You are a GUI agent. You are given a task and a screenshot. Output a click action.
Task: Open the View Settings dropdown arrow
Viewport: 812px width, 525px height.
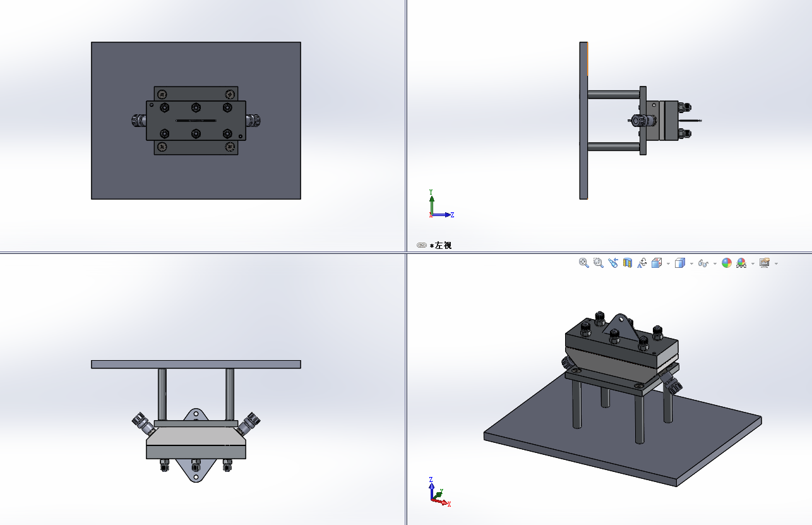tap(776, 263)
